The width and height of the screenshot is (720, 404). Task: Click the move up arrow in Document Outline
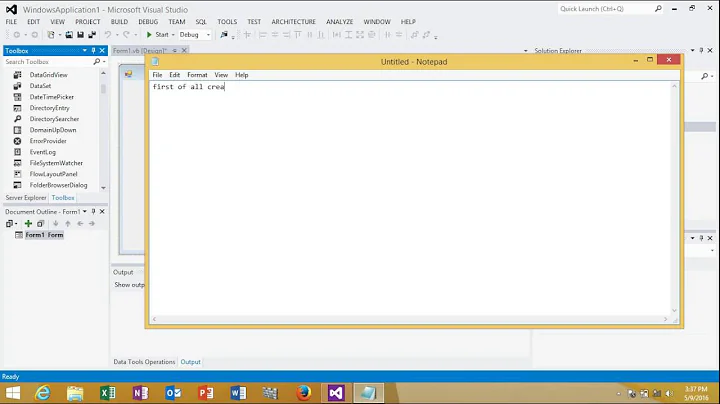68,224
